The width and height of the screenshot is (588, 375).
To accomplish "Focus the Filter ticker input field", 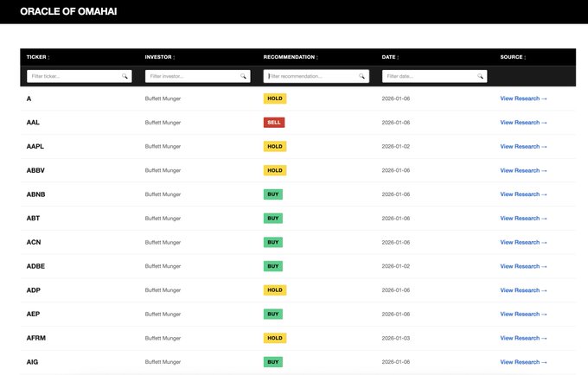I will 73,76.
